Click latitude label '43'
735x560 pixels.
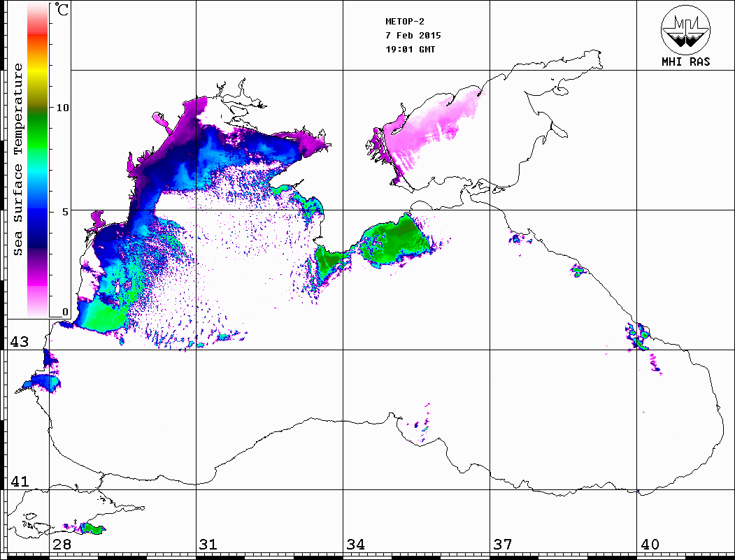19,342
